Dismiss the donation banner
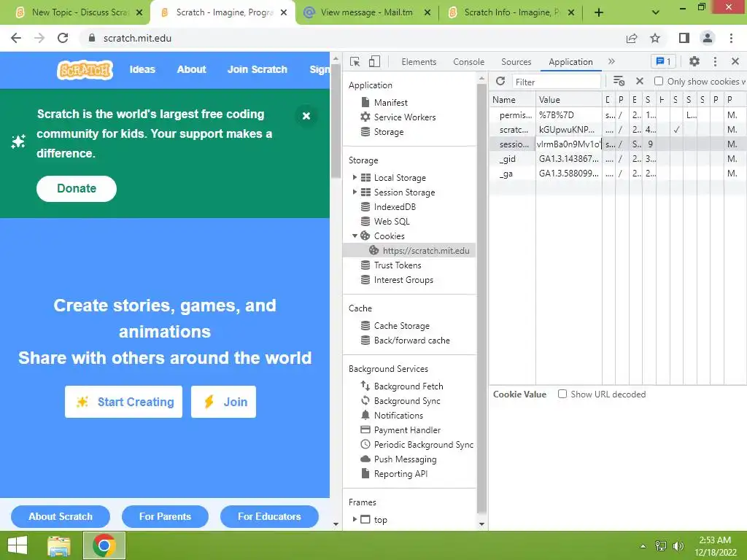Screen dimensions: 747x560 306,116
